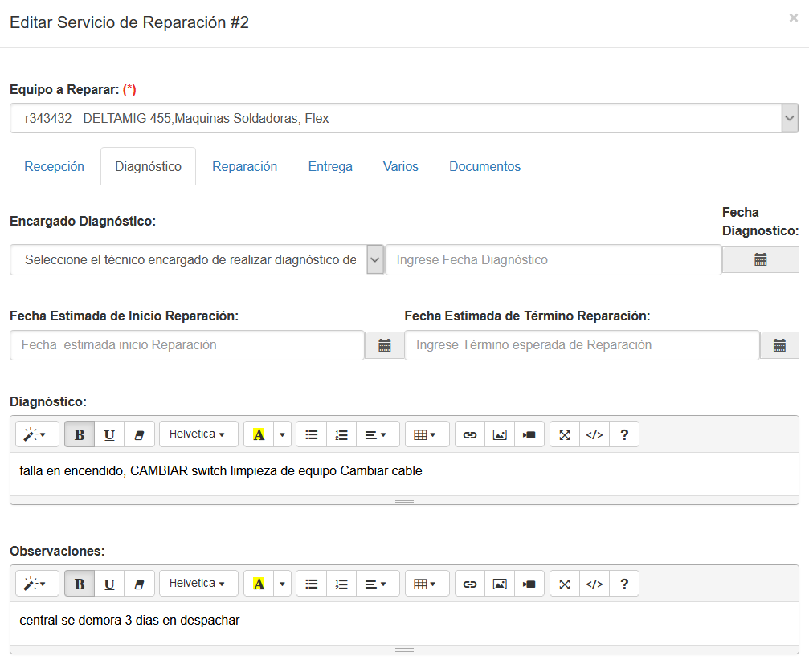This screenshot has width=809, height=672.
Task: Open Helvetica font dropdown in Diagnóstico editor
Action: click(198, 434)
